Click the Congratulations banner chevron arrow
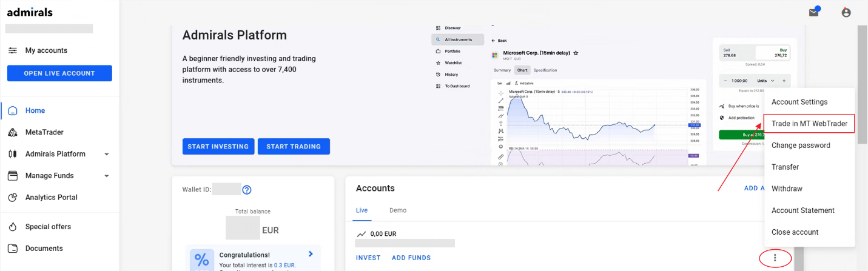 (x=311, y=254)
